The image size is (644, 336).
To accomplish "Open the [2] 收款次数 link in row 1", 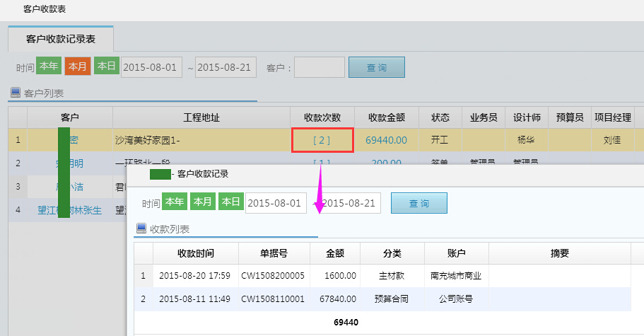I will pyautogui.click(x=322, y=140).
